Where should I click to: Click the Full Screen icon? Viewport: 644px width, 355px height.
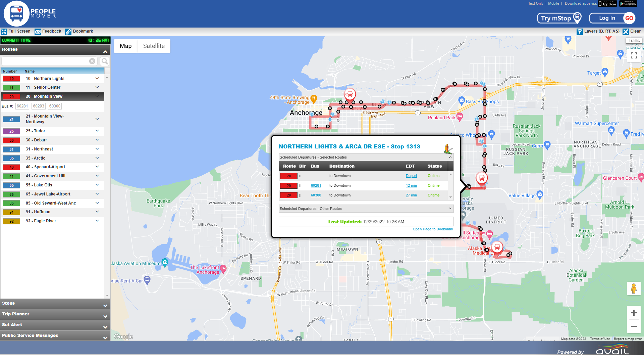click(4, 32)
